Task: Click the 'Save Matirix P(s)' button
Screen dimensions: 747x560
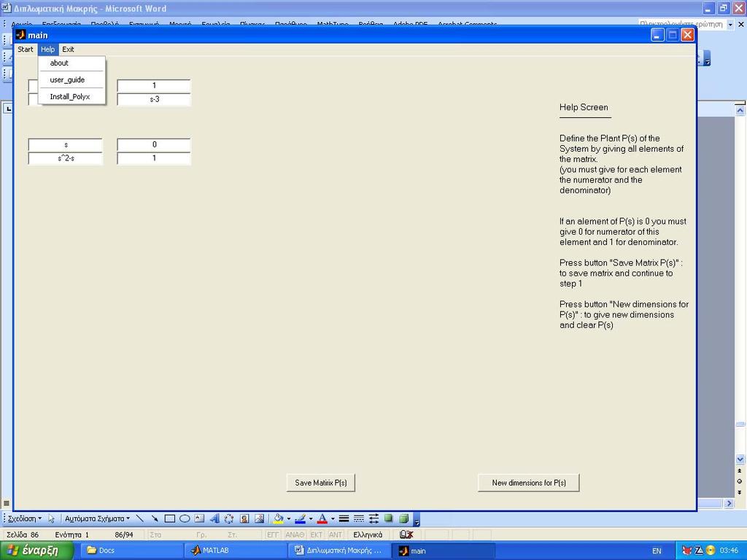Action: (321, 483)
